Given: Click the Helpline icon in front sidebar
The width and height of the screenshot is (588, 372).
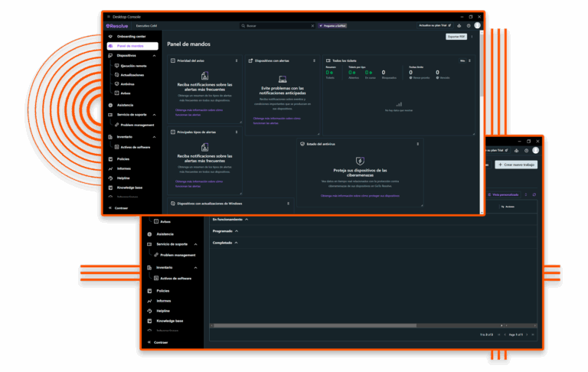Looking at the screenshot, I should pyautogui.click(x=110, y=178).
